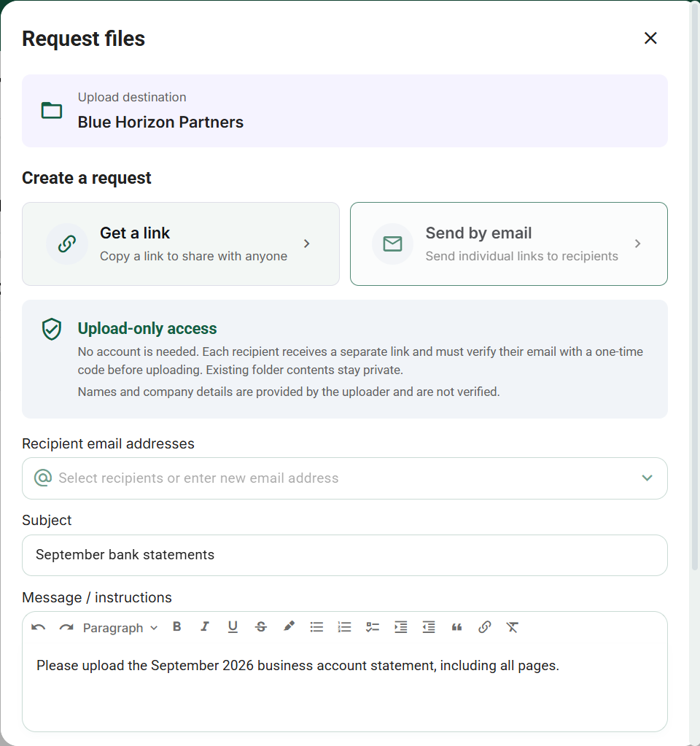Clear text formatting
The width and height of the screenshot is (700, 746).
(512, 627)
